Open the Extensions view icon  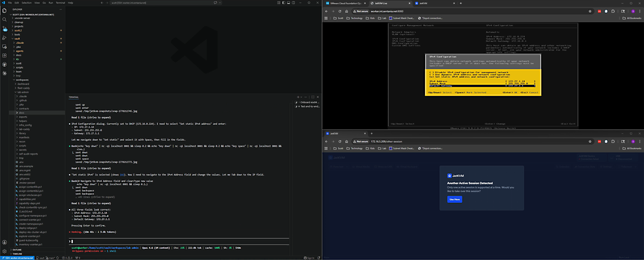(5, 55)
